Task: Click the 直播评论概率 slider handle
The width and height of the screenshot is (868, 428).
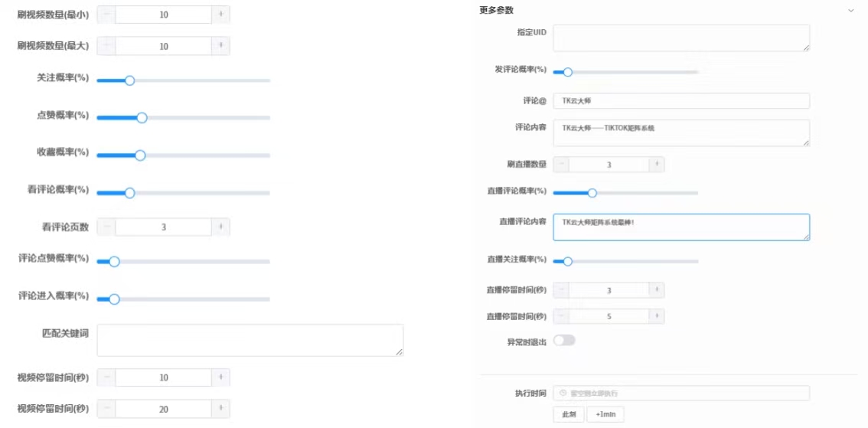Action: (x=592, y=193)
